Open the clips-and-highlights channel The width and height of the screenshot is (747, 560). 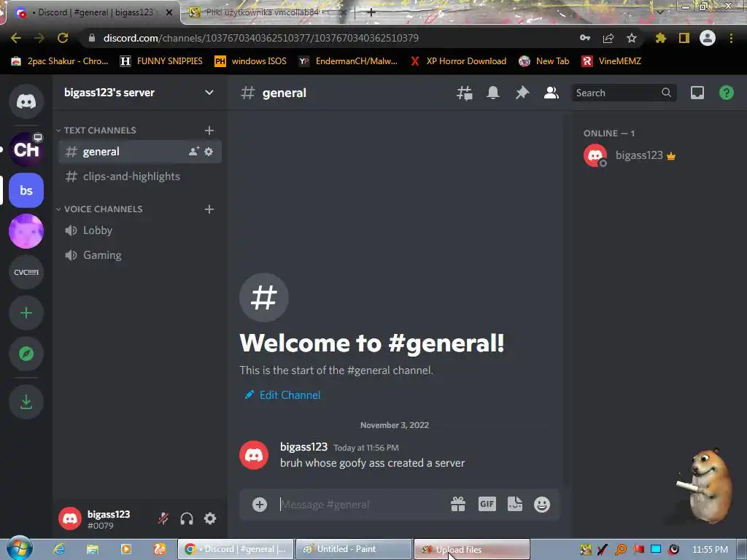pyautogui.click(x=139, y=176)
